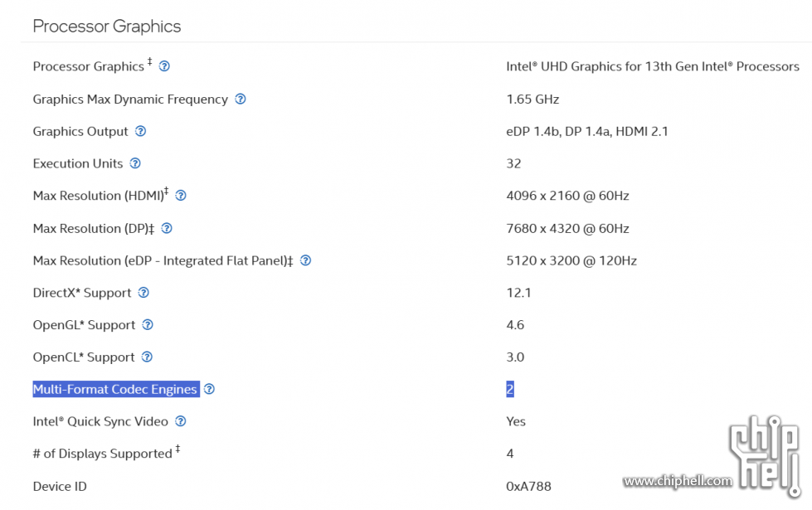812x510 pixels.
Task: Open help icon for Max Resolution (HDMI)
Action: 181,195
